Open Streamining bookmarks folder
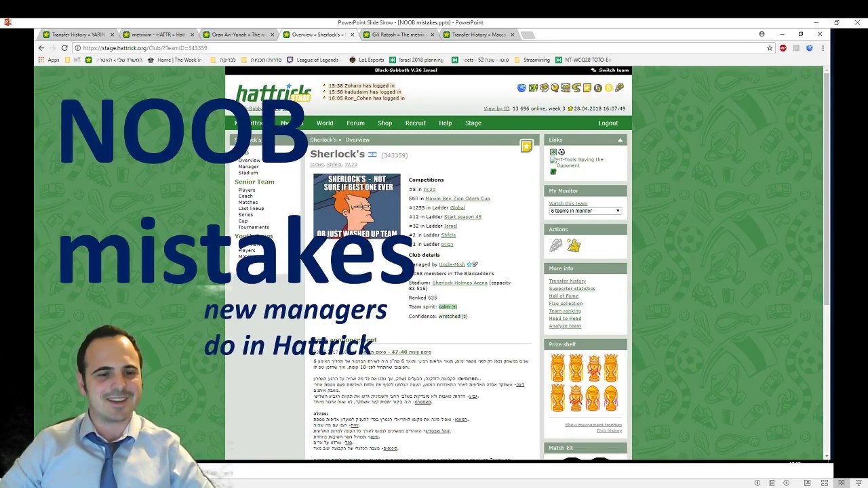Image resolution: width=868 pixels, height=488 pixels. pos(532,60)
